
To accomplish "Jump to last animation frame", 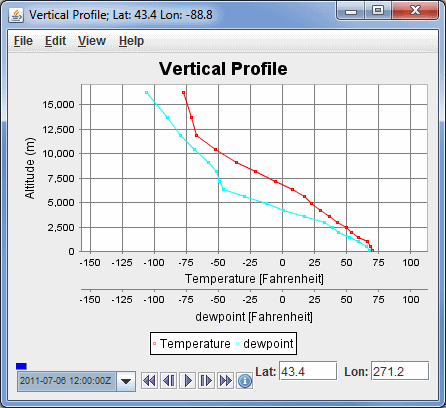I will (226, 380).
